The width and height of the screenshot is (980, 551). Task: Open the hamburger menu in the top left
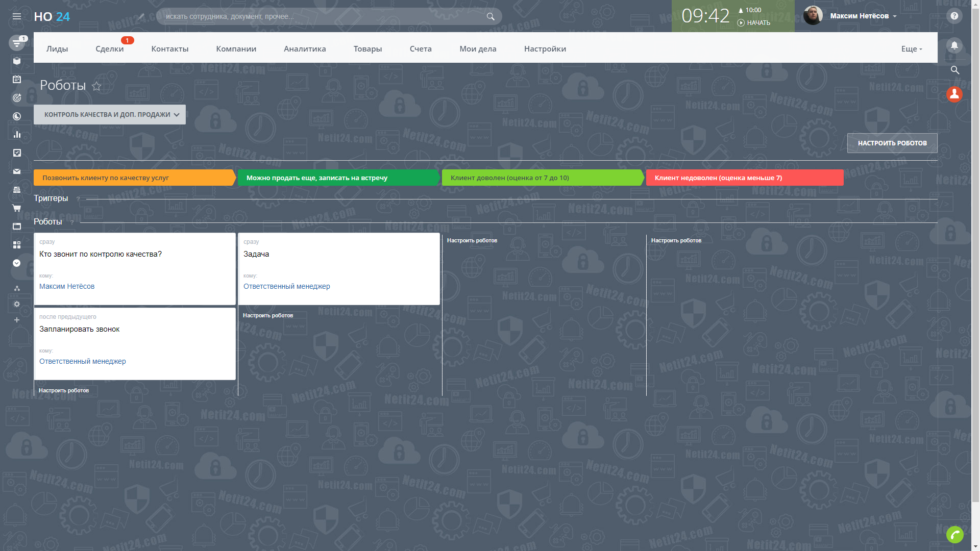(x=17, y=16)
